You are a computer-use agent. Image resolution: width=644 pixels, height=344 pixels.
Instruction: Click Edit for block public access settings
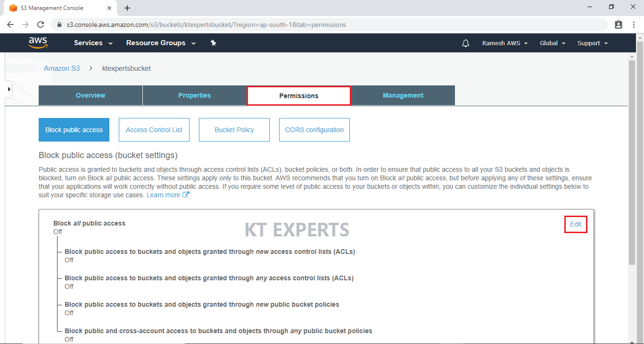pyautogui.click(x=576, y=224)
